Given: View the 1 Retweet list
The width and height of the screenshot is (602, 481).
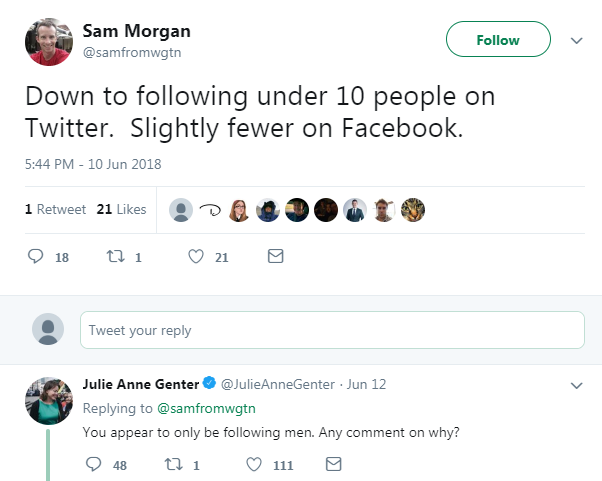Looking at the screenshot, I should pos(55,209).
